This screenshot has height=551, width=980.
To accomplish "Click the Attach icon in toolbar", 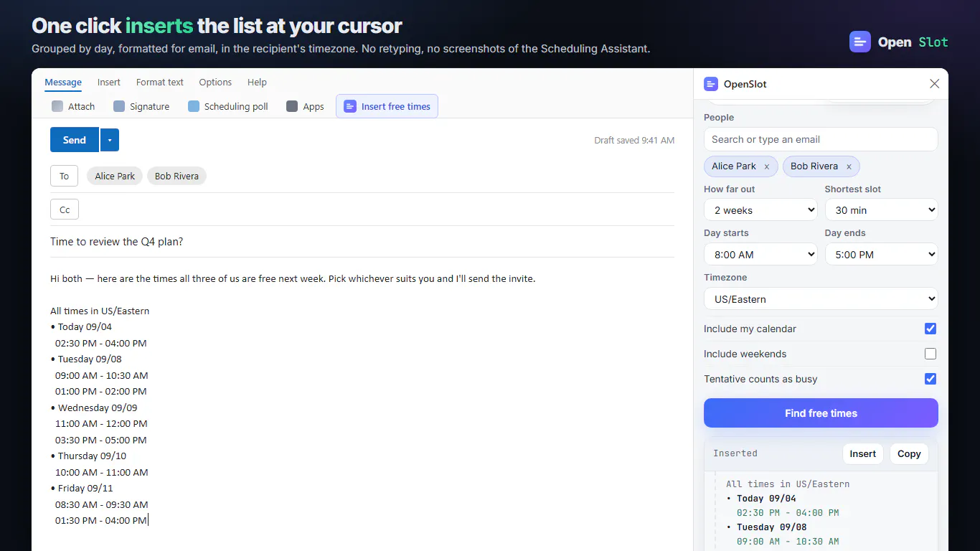I will point(57,106).
